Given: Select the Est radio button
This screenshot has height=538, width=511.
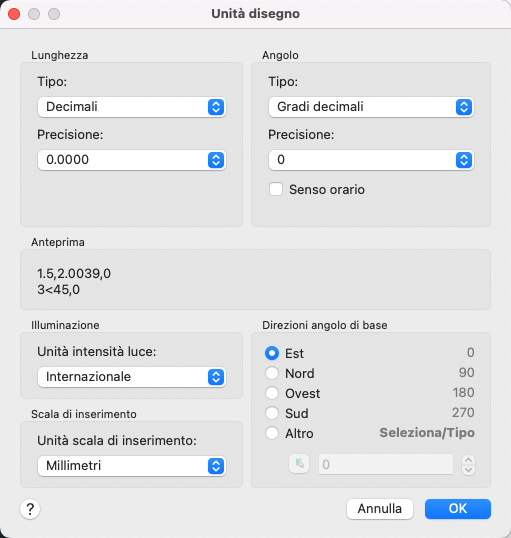Looking at the screenshot, I should [x=272, y=353].
